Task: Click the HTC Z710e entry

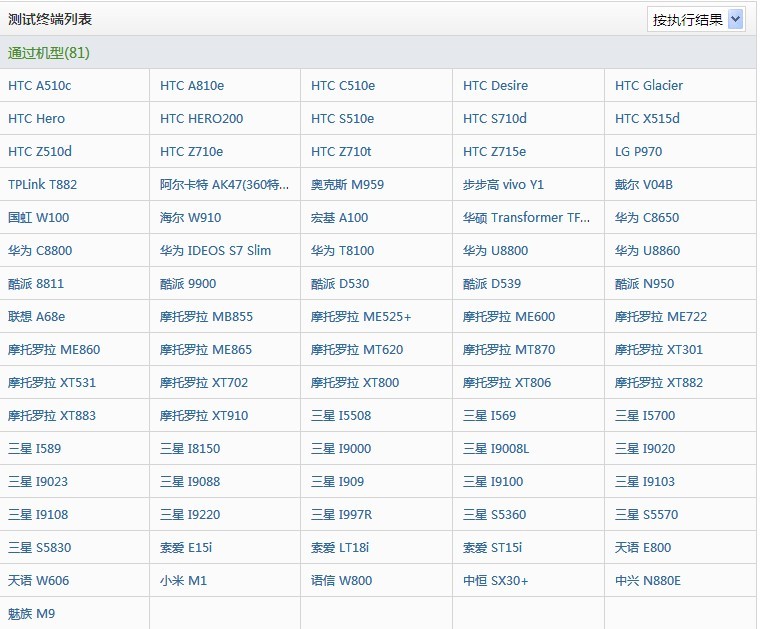Action: [191, 152]
